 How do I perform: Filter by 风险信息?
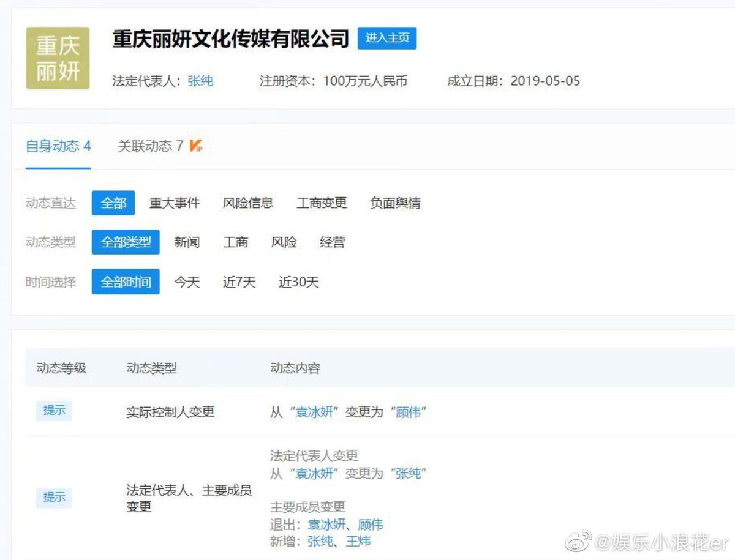pyautogui.click(x=248, y=203)
